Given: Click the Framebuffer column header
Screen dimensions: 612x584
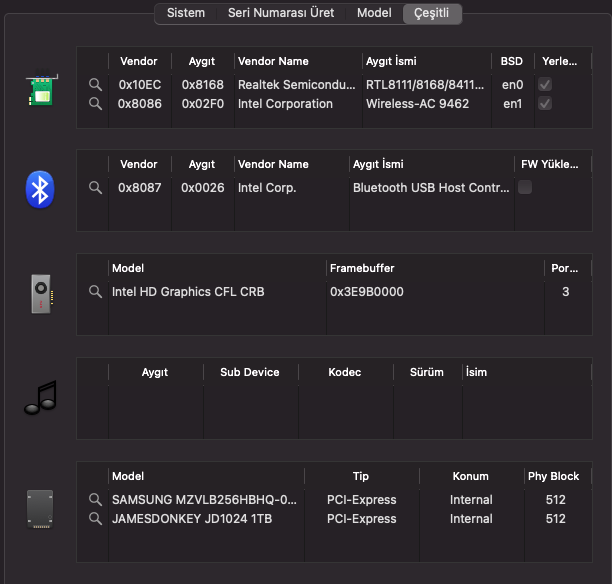Looking at the screenshot, I should coord(362,268).
